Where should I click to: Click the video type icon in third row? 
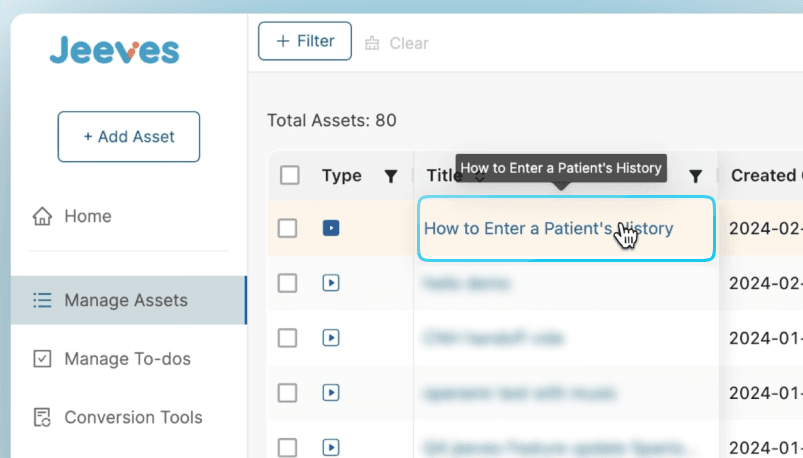click(331, 338)
